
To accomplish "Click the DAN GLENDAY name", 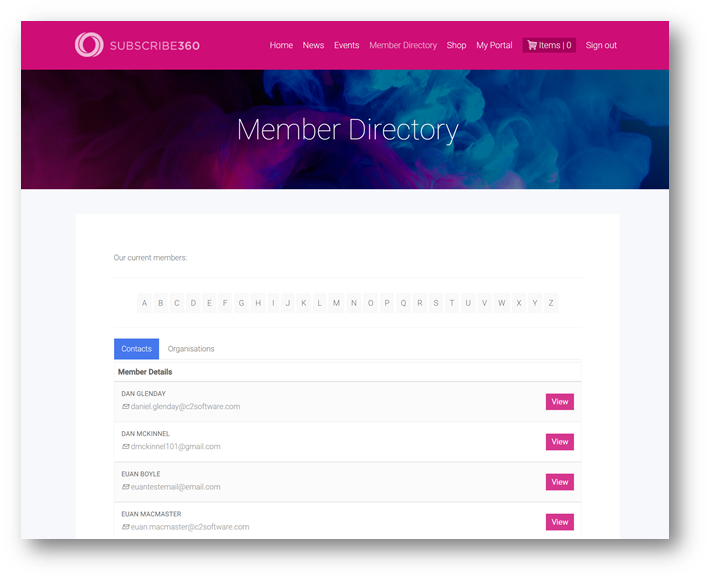I will (143, 394).
